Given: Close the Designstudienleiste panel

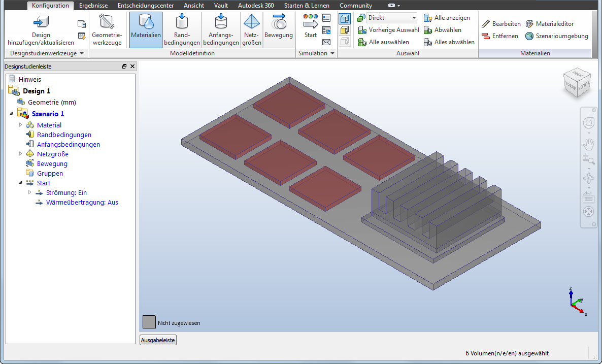Looking at the screenshot, I should [x=132, y=67].
